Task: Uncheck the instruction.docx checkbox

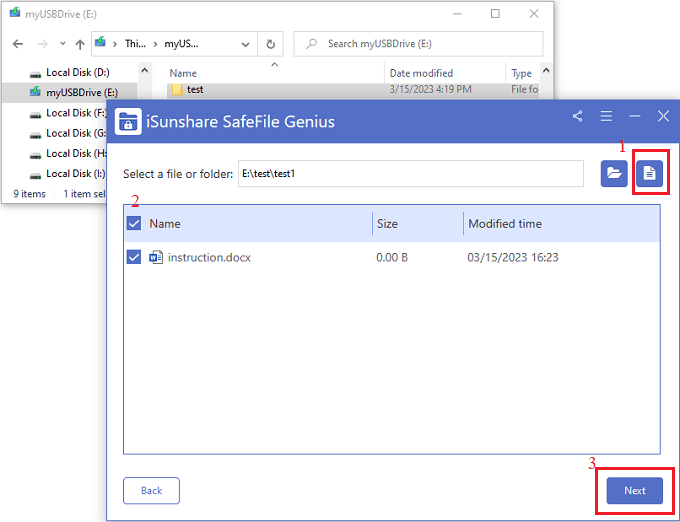Action: (x=134, y=257)
